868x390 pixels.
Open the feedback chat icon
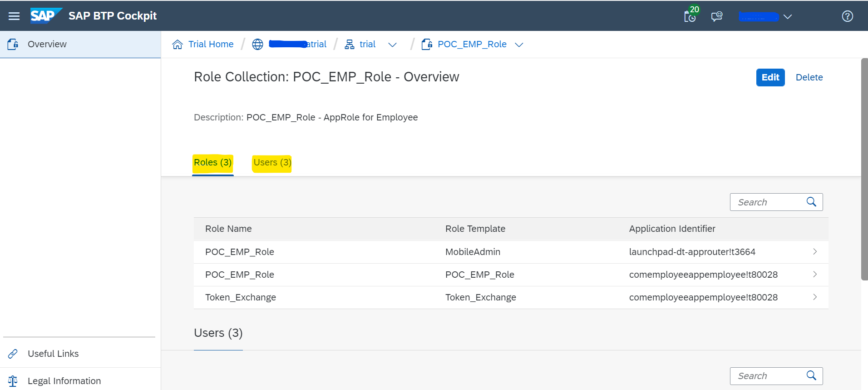point(717,17)
